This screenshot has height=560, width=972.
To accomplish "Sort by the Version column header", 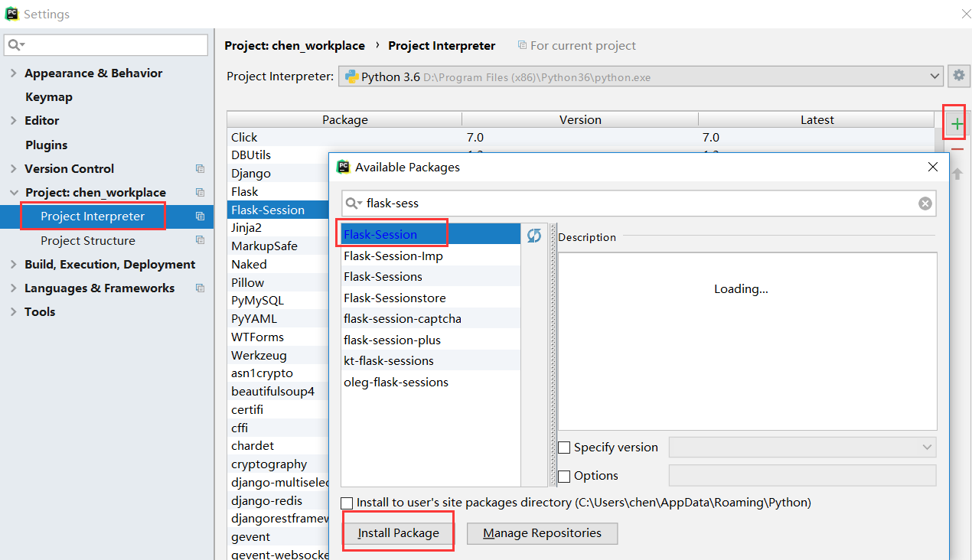I will pyautogui.click(x=580, y=119).
